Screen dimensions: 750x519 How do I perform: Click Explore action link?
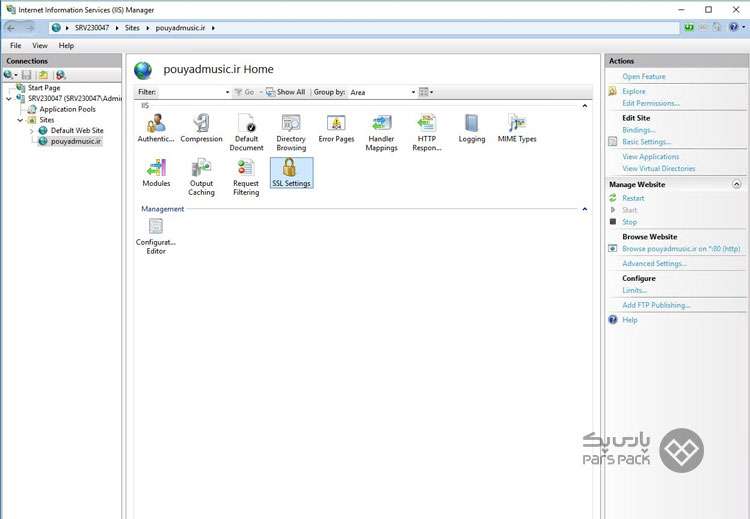634,91
